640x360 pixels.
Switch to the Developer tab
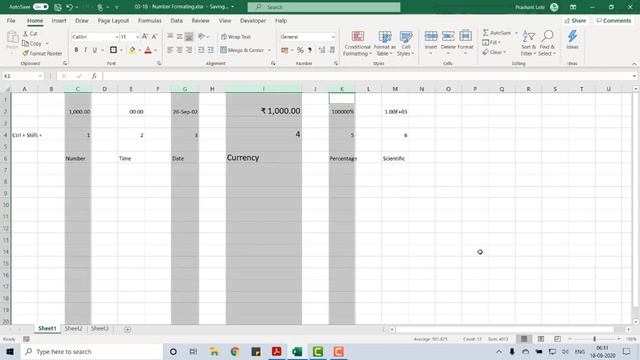(253, 20)
